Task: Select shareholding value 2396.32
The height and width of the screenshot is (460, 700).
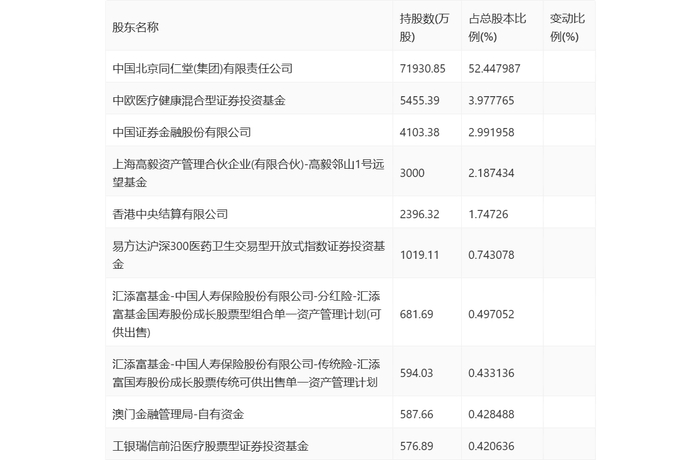Action: 420,214
